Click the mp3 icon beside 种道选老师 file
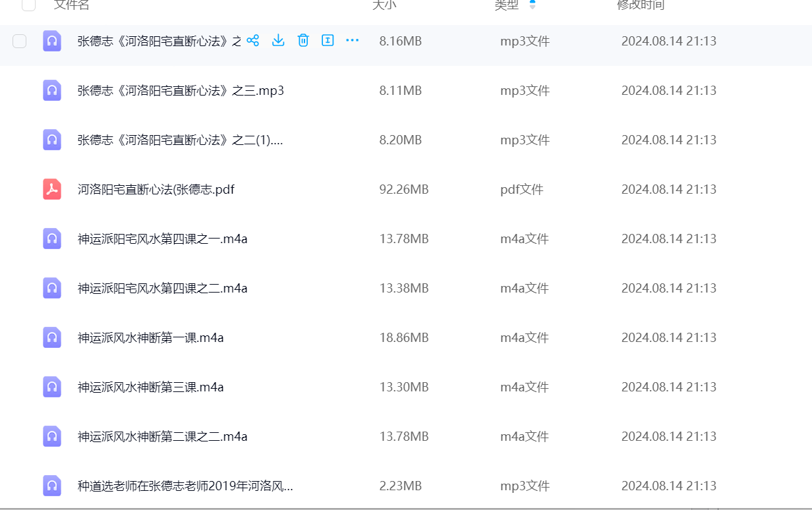Screen dimensions: 812x510 pyautogui.click(x=52, y=486)
